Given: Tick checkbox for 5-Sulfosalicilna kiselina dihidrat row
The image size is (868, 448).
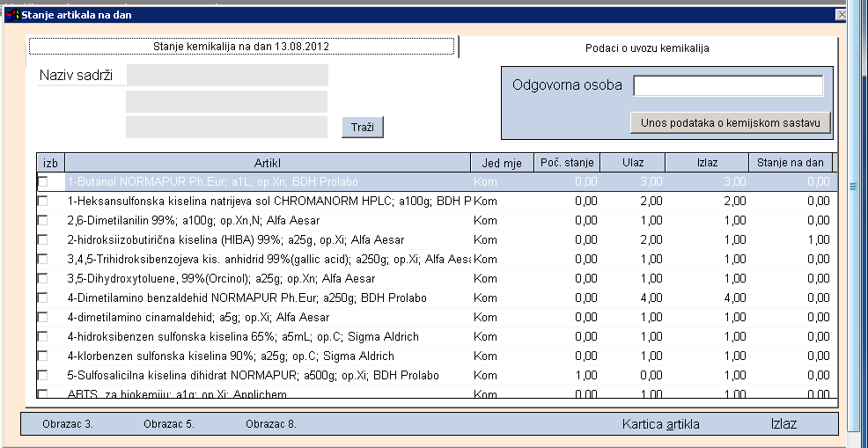Looking at the screenshot, I should click(x=42, y=376).
